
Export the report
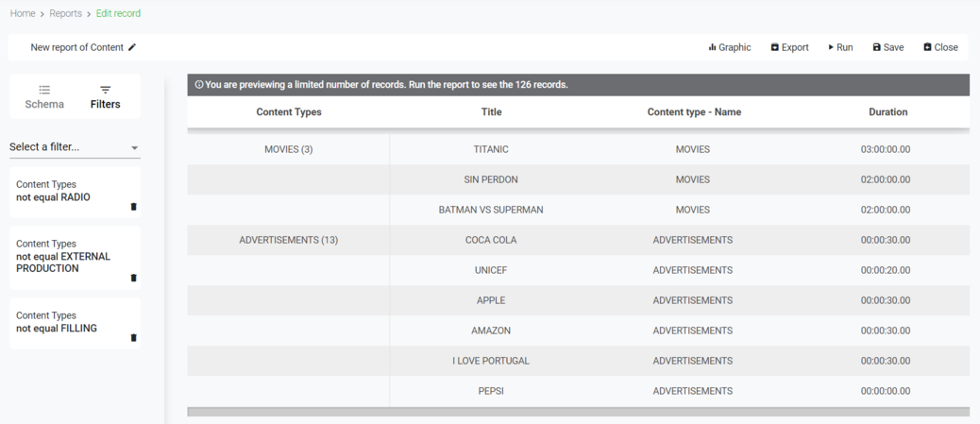789,47
